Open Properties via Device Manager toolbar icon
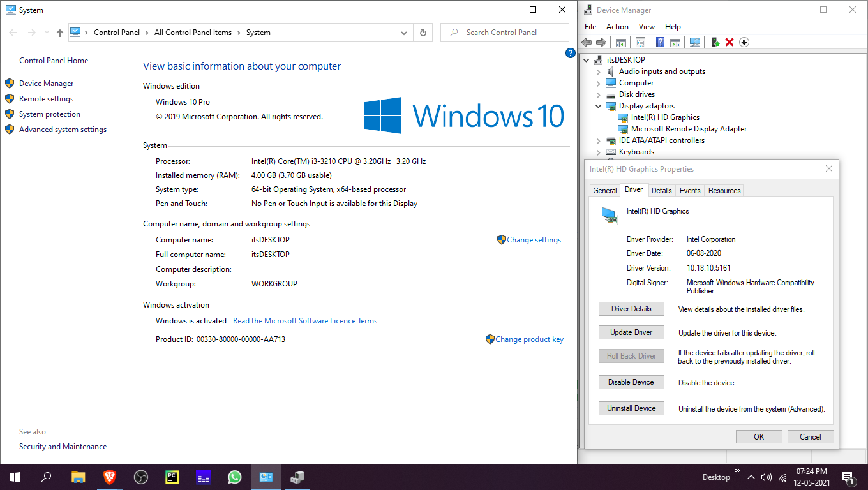868x490 pixels. [x=640, y=42]
